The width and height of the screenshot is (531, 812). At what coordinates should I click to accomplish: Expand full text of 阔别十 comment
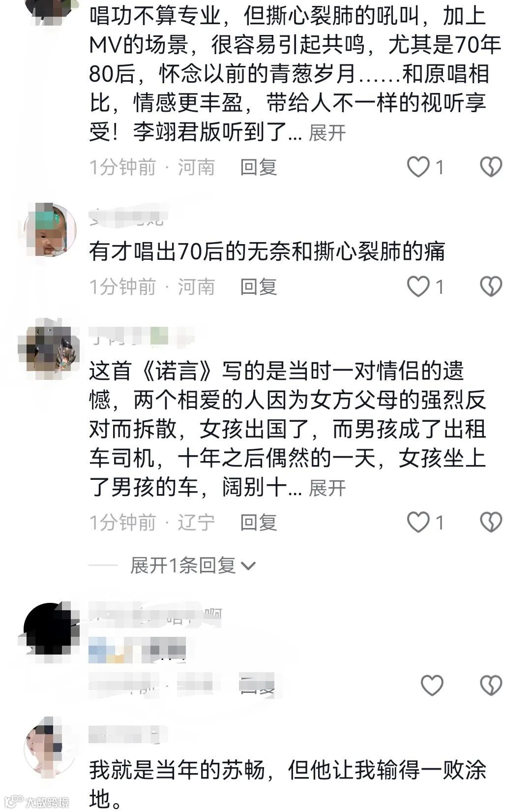click(327, 488)
